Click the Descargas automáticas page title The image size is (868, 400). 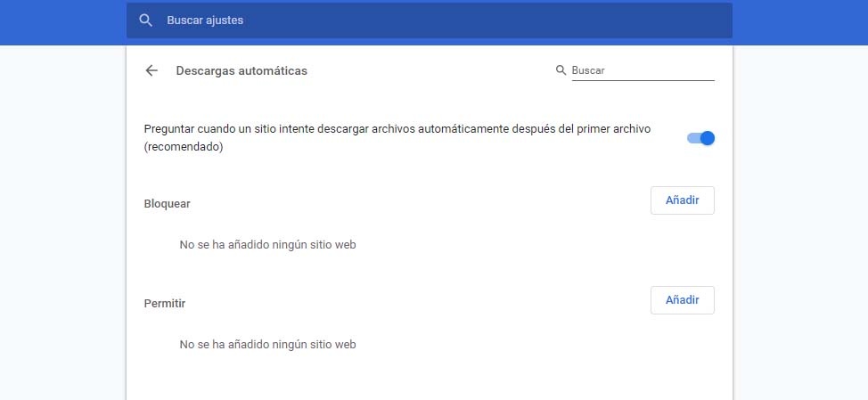[x=242, y=70]
